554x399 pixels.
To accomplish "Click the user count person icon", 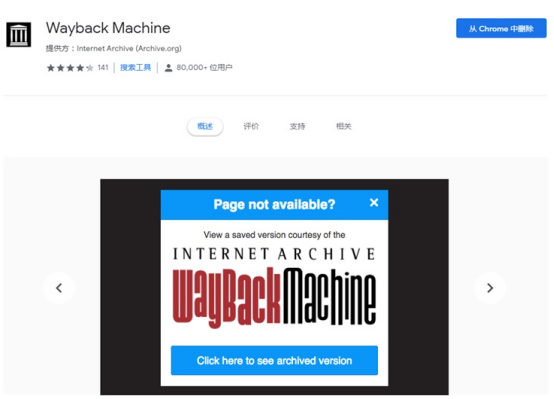I will pyautogui.click(x=169, y=68).
